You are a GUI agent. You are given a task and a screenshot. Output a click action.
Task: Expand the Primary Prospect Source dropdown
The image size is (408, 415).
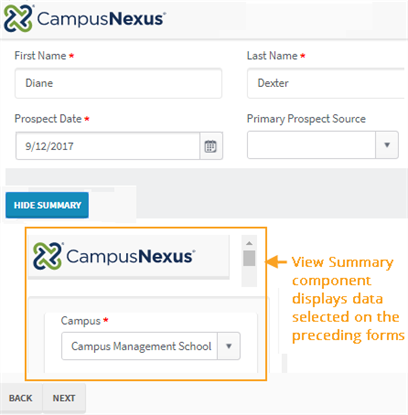(387, 145)
